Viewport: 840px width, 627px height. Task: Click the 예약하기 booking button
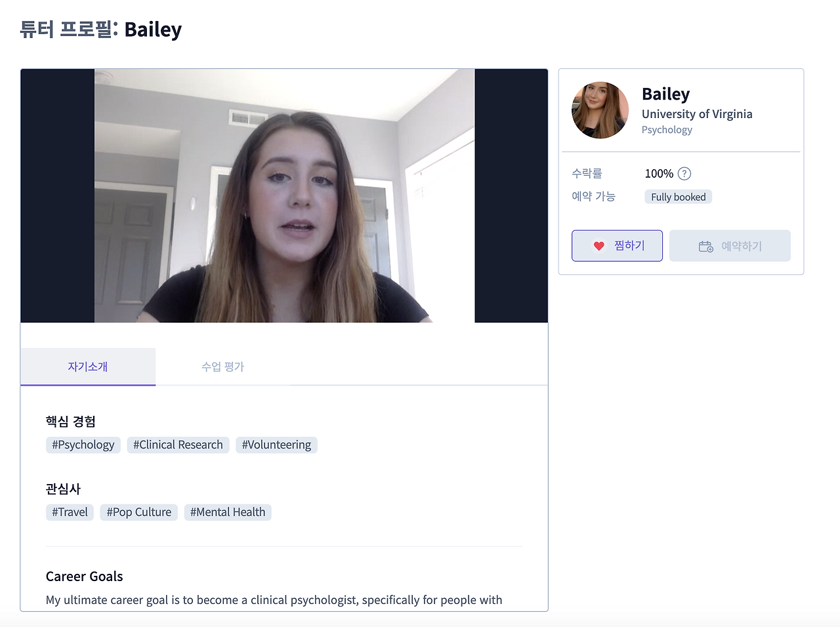click(x=730, y=246)
